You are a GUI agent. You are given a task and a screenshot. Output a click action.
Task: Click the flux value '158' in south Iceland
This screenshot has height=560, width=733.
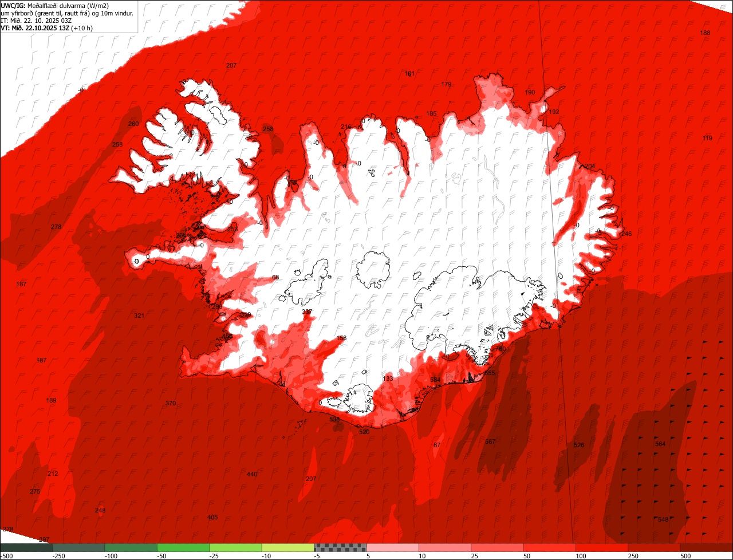pos(342,338)
